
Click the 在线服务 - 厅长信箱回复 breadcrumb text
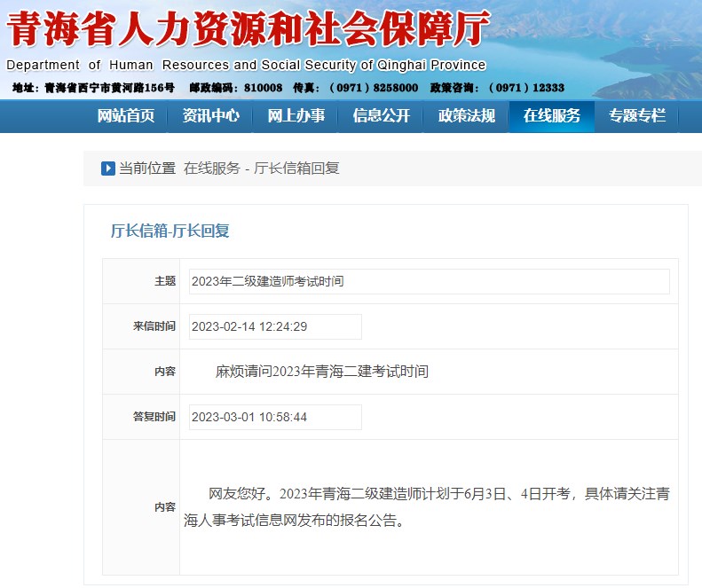pyautogui.click(x=261, y=169)
